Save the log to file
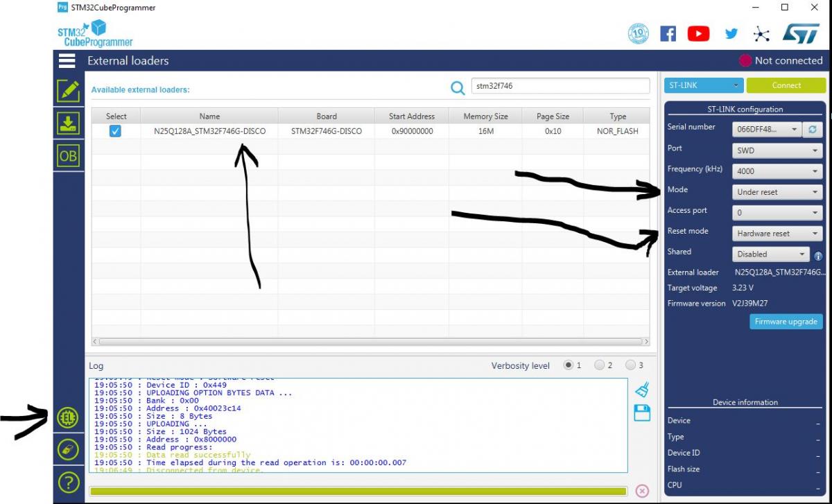 (642, 413)
